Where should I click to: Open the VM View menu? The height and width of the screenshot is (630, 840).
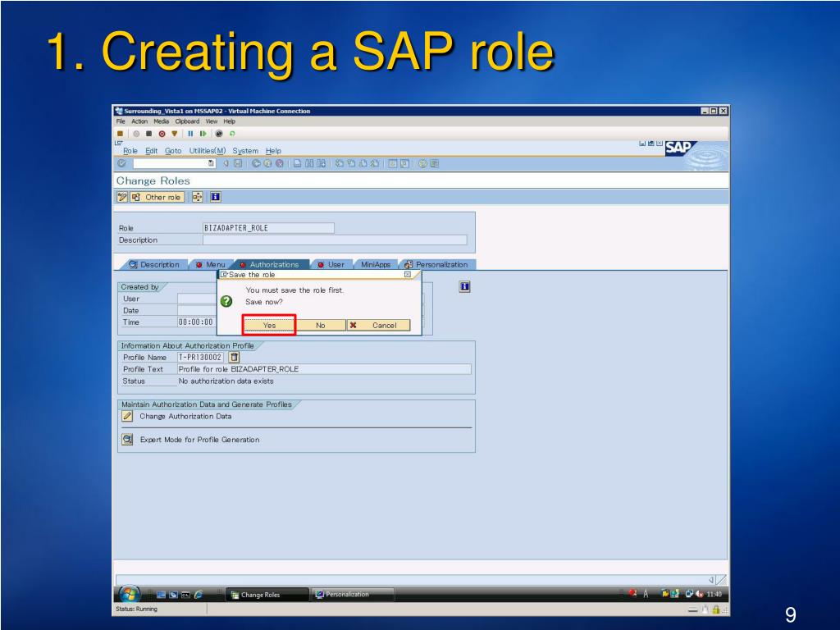(x=212, y=121)
